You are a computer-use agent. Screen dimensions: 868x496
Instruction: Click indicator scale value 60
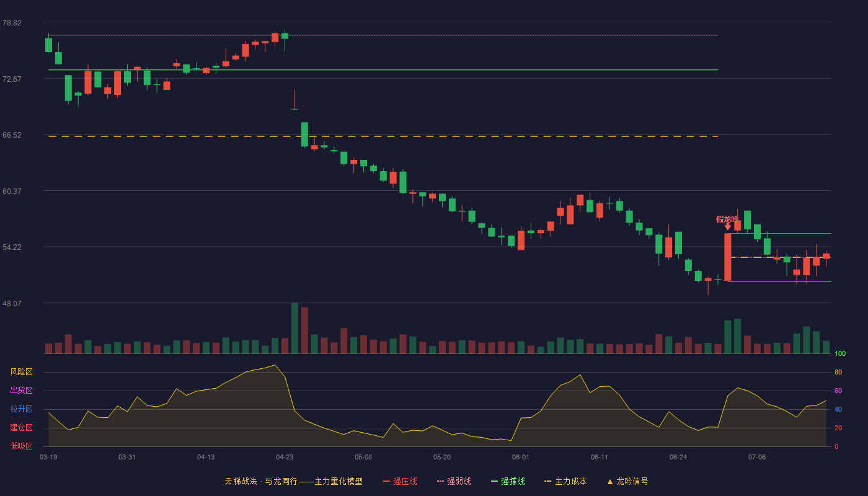[838, 391]
